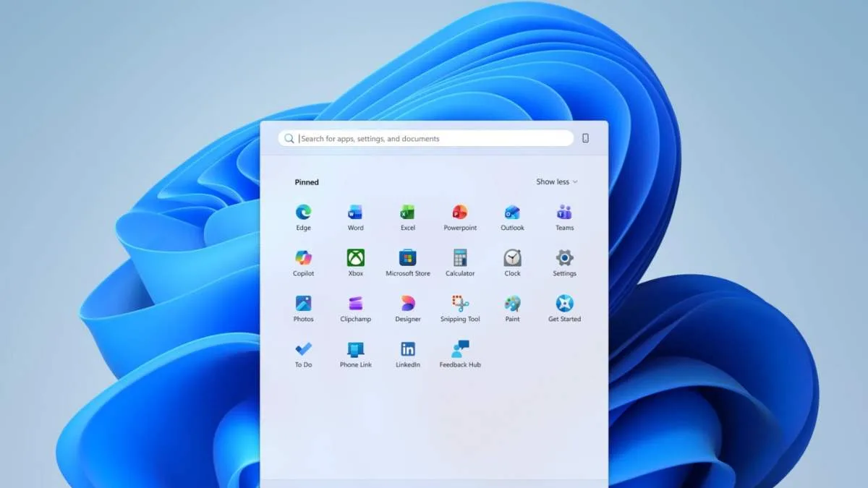Open Settings from pinned apps
The height and width of the screenshot is (488, 868).
(x=565, y=263)
